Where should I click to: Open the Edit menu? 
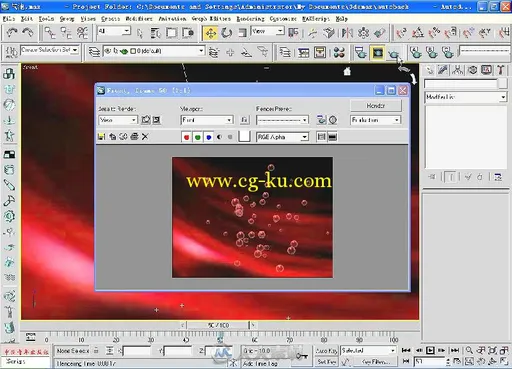pos(27,19)
